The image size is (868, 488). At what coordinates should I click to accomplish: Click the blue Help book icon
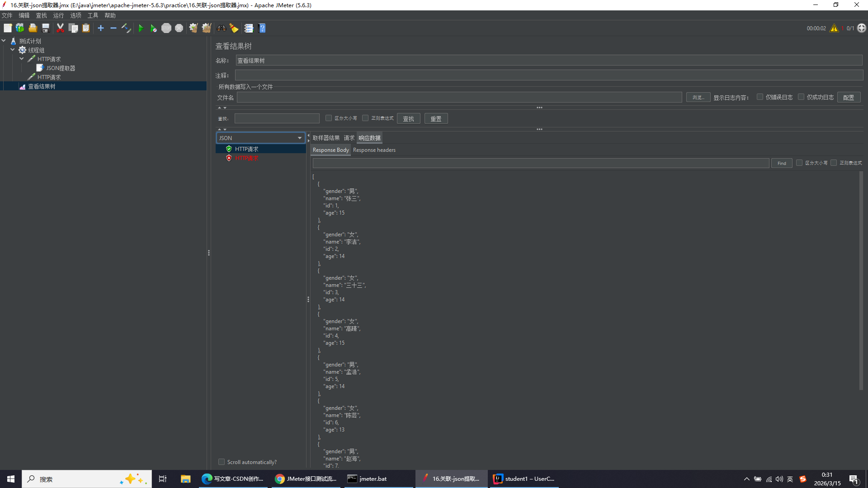(x=262, y=28)
